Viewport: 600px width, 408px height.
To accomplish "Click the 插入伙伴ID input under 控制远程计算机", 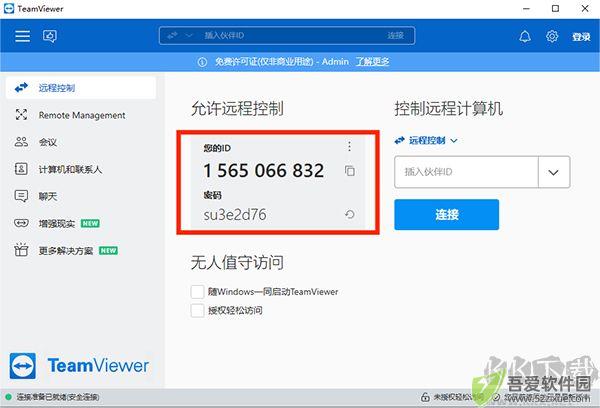I will pos(466,172).
